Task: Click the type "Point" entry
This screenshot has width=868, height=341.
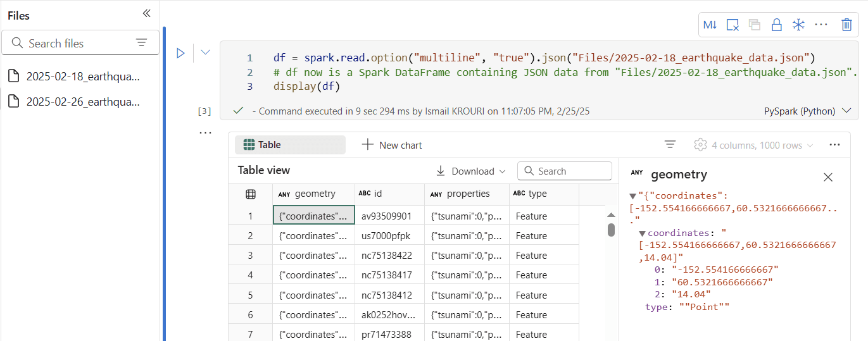Action: (688, 307)
